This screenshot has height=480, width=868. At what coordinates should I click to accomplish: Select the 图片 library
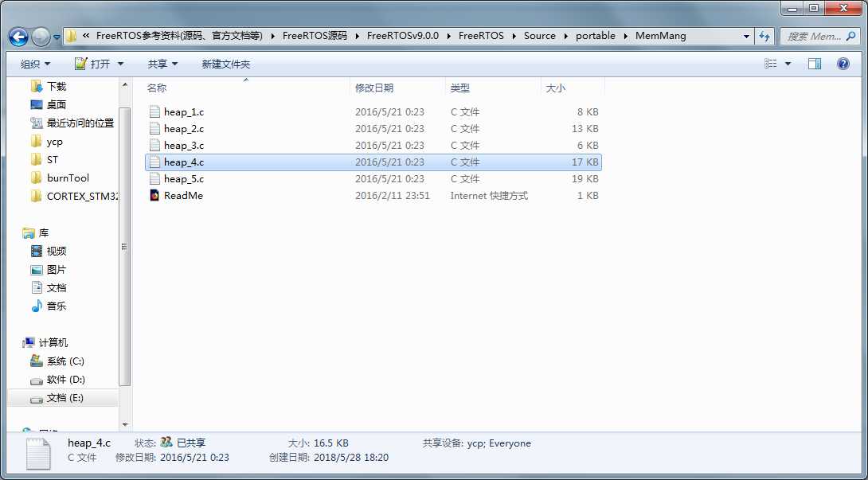pos(49,270)
